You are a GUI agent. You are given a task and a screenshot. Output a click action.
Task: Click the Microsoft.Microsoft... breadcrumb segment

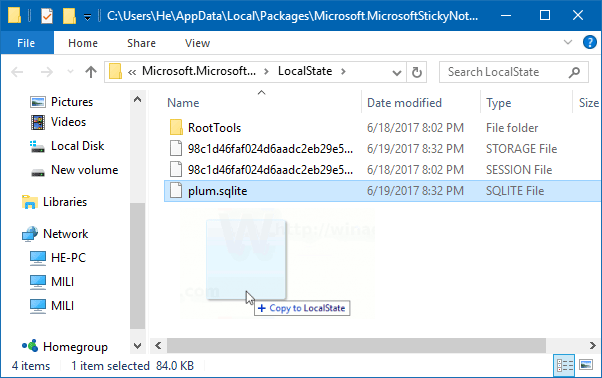pos(199,71)
